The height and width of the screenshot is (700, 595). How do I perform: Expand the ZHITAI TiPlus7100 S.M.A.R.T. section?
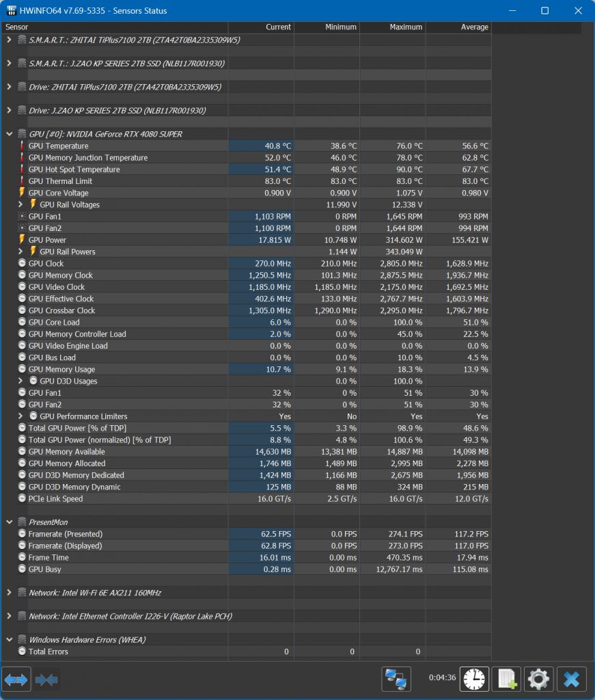click(9, 40)
